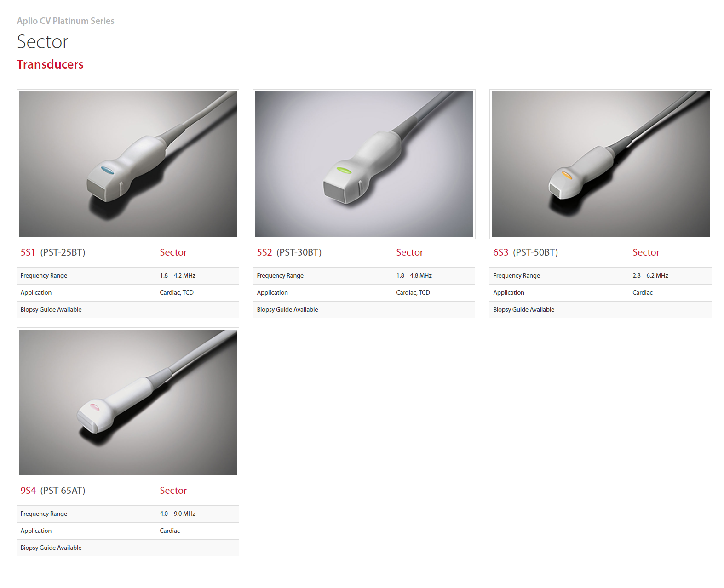Image resolution: width=724 pixels, height=588 pixels.
Task: Click the Sector page title
Action: click(43, 42)
